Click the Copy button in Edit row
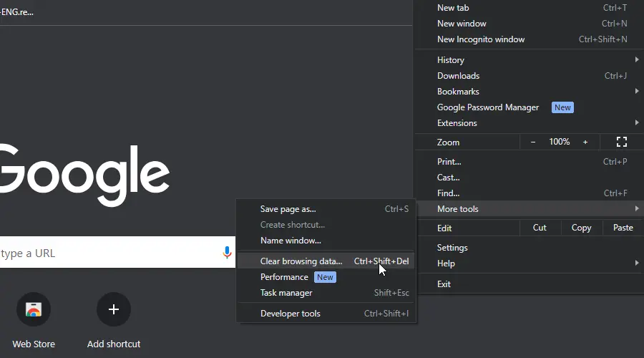This screenshot has height=358, width=644. [581, 228]
